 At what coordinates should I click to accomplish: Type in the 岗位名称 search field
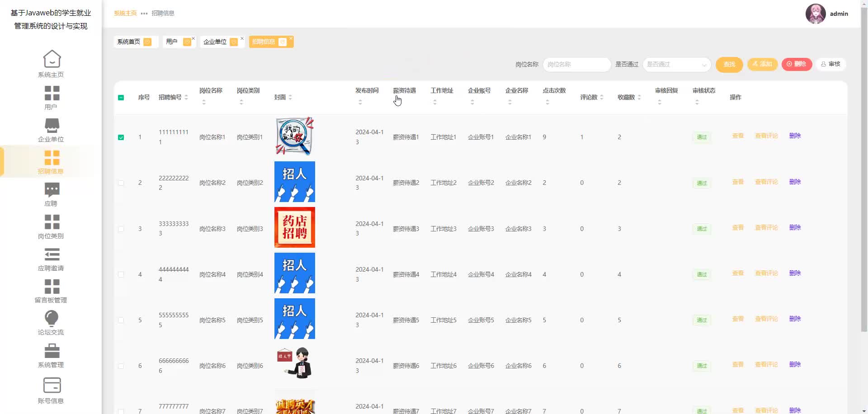pyautogui.click(x=577, y=65)
